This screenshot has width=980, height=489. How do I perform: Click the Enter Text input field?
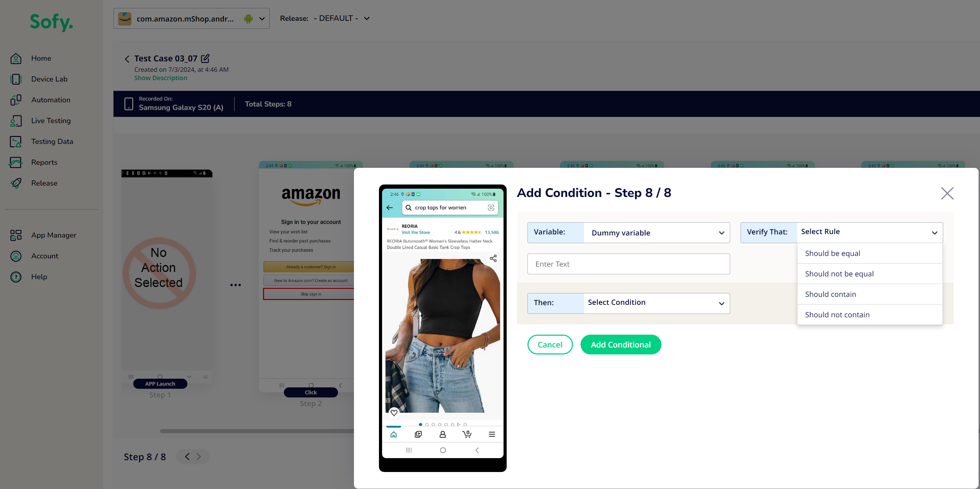[628, 264]
